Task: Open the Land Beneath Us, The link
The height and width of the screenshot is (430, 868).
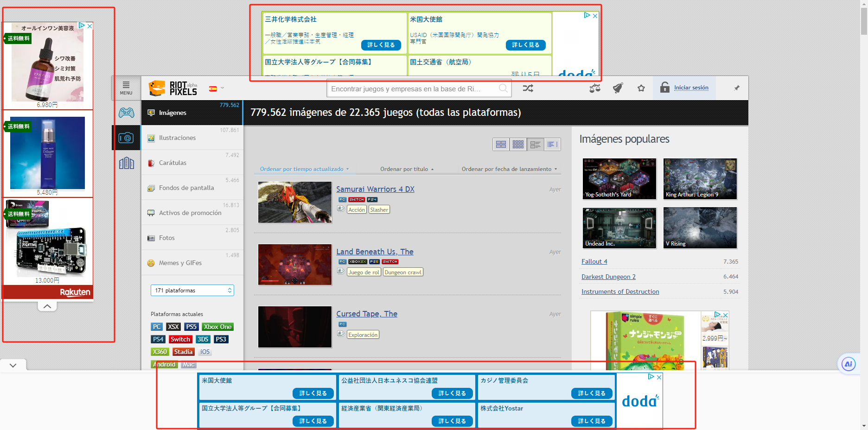Action: [x=375, y=252]
